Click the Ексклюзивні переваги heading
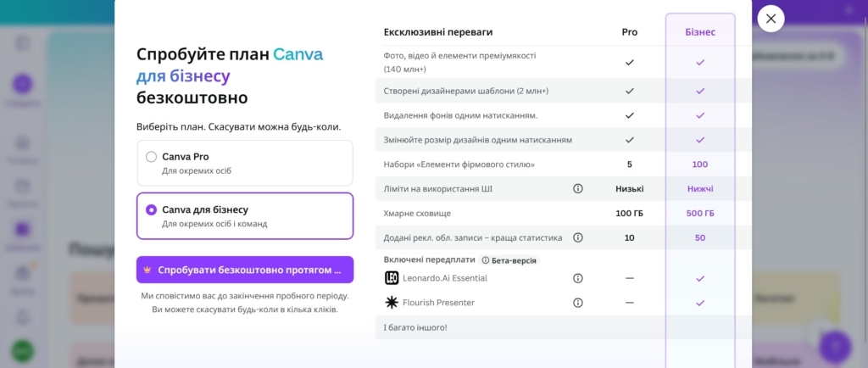 (438, 32)
